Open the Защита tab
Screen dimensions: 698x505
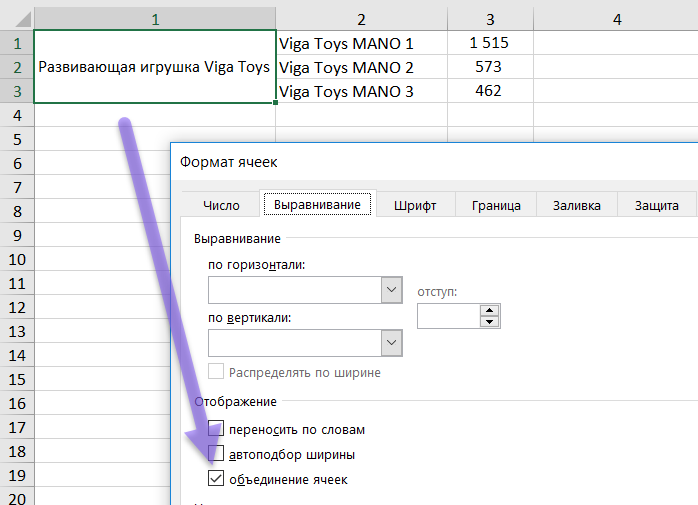pyautogui.click(x=656, y=205)
